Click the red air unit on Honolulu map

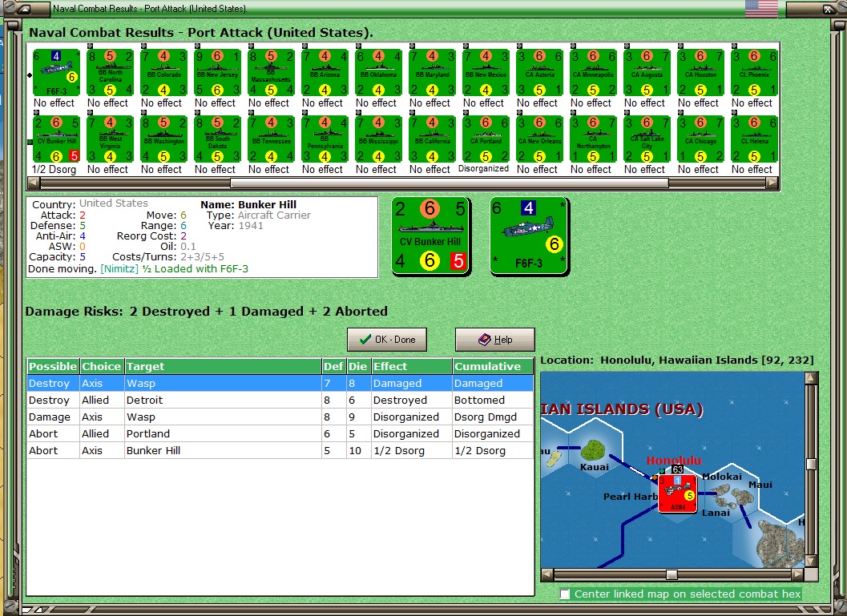point(677,494)
